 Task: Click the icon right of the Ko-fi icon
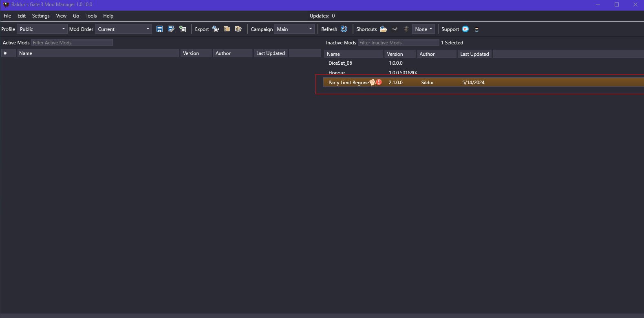coord(476,29)
